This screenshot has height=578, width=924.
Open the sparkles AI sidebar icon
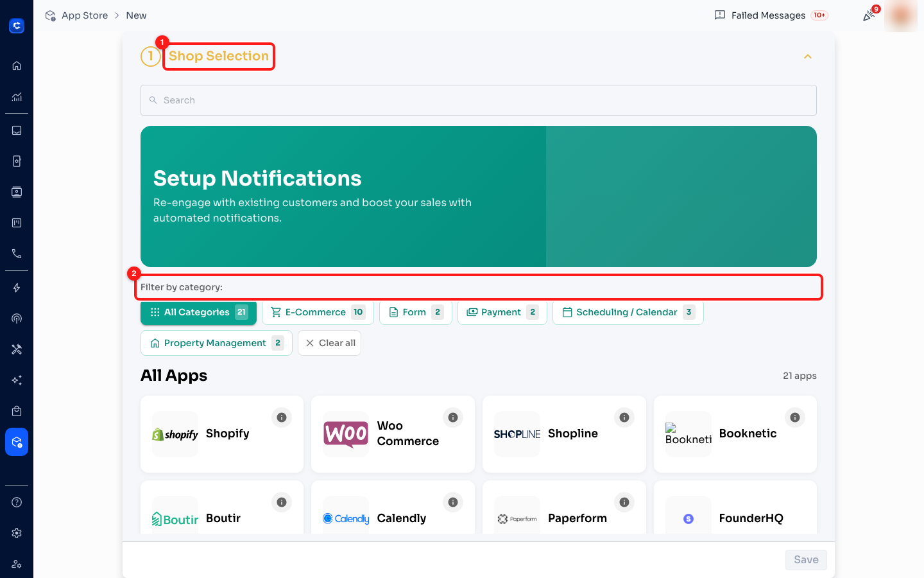tap(17, 380)
